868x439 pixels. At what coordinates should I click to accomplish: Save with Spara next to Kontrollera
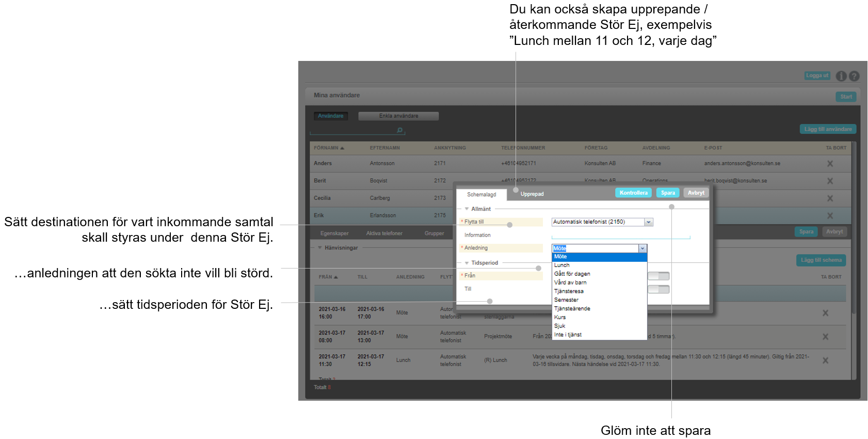[x=668, y=193]
